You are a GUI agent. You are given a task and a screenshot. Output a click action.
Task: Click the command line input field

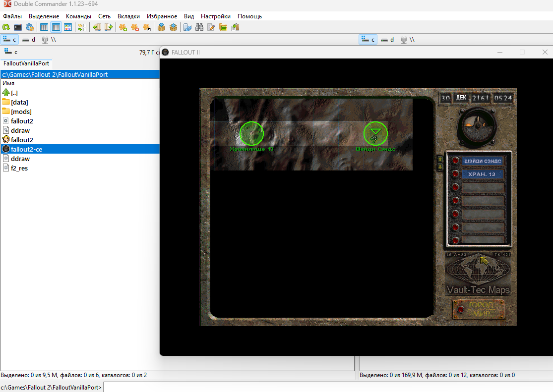pos(328,387)
